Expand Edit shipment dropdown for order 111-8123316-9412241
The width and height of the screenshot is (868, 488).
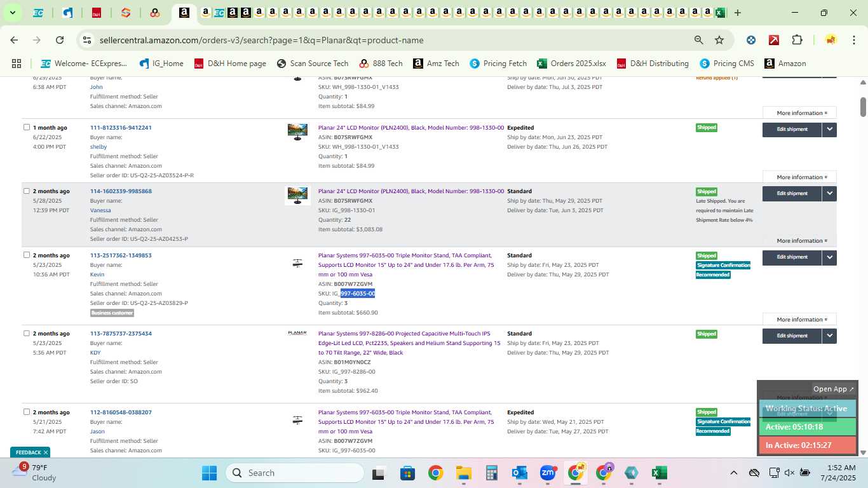click(829, 130)
